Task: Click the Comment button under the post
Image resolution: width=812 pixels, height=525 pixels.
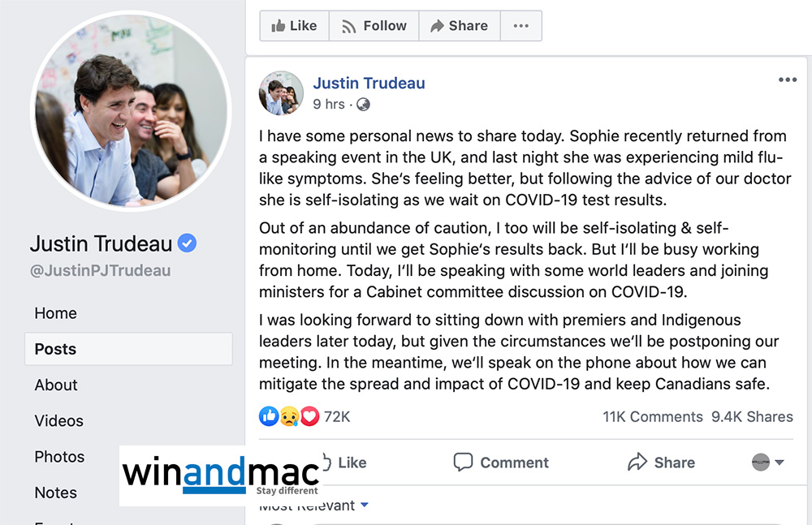Action: click(x=501, y=463)
